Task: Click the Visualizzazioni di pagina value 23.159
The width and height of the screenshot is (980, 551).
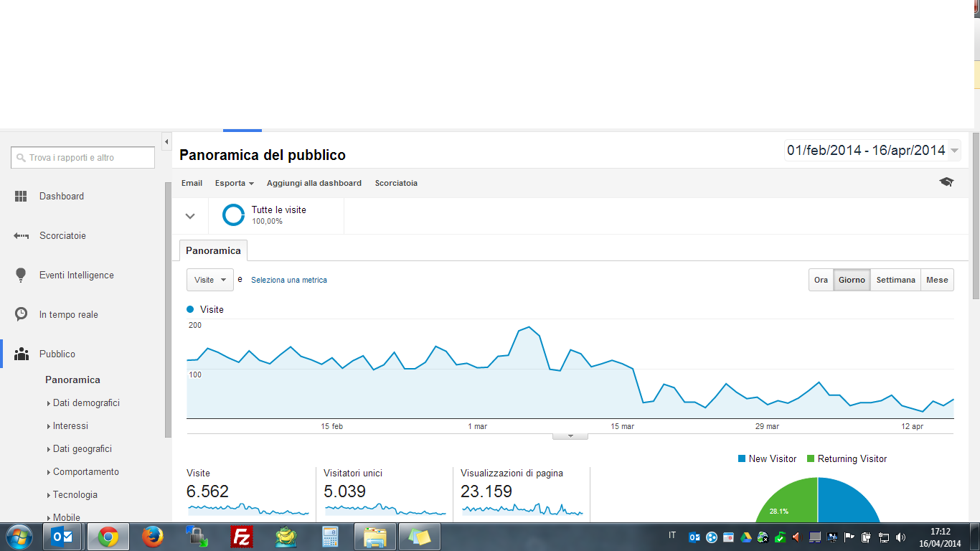Action: click(486, 491)
